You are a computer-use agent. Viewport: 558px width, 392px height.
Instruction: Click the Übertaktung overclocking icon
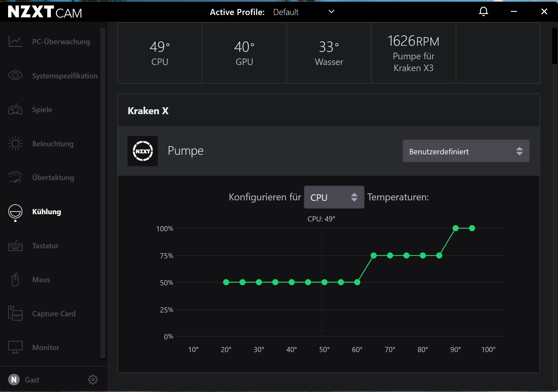15,177
